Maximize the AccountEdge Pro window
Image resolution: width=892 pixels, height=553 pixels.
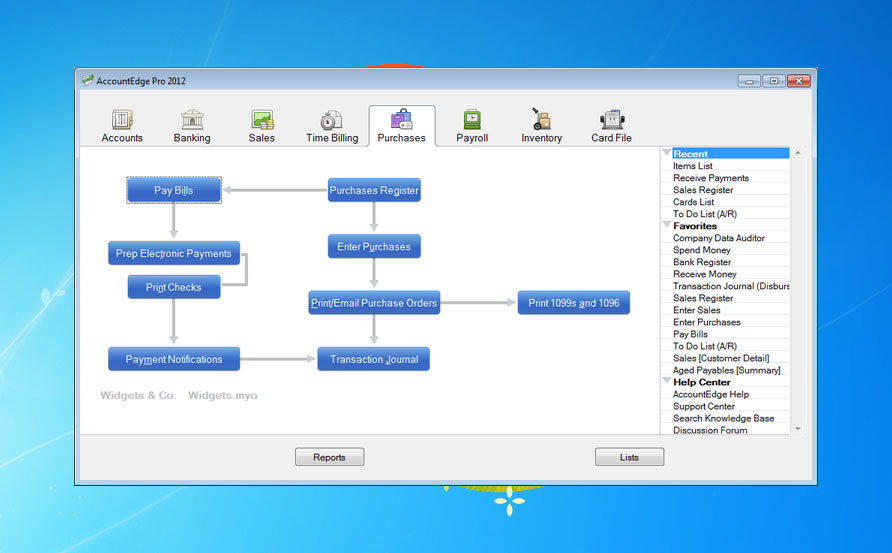click(x=774, y=81)
